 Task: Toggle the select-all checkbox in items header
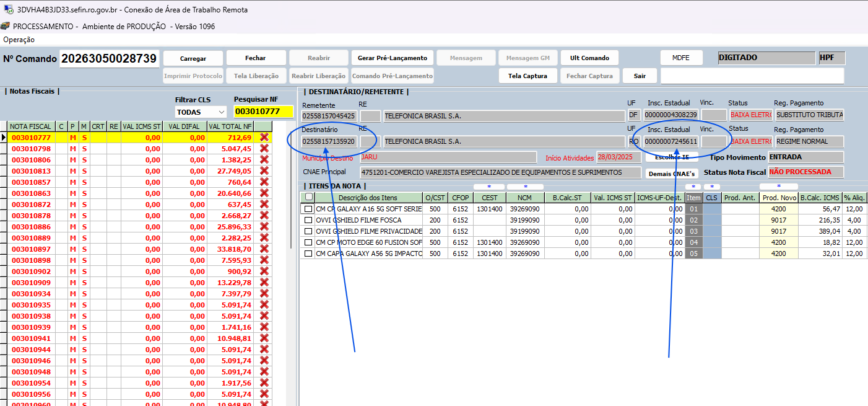(308, 197)
